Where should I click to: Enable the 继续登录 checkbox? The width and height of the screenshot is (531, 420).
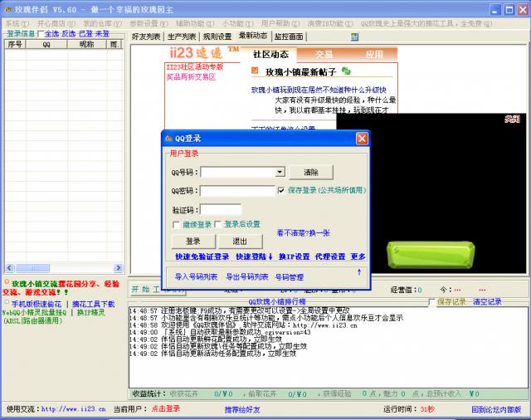click(176, 225)
